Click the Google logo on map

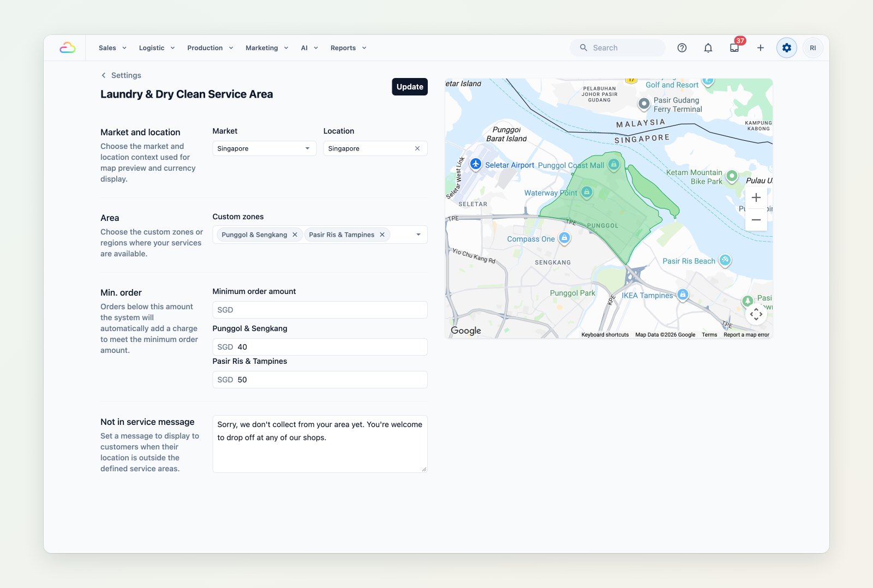click(466, 331)
